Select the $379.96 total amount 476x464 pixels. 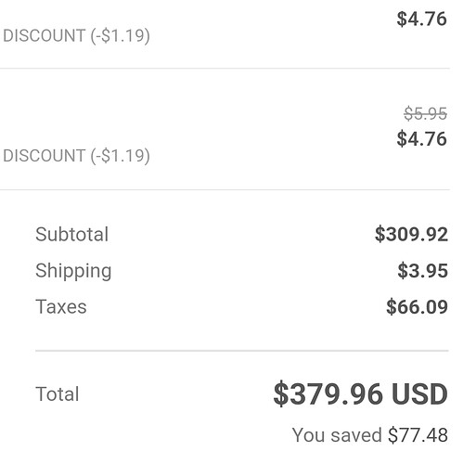click(328, 394)
